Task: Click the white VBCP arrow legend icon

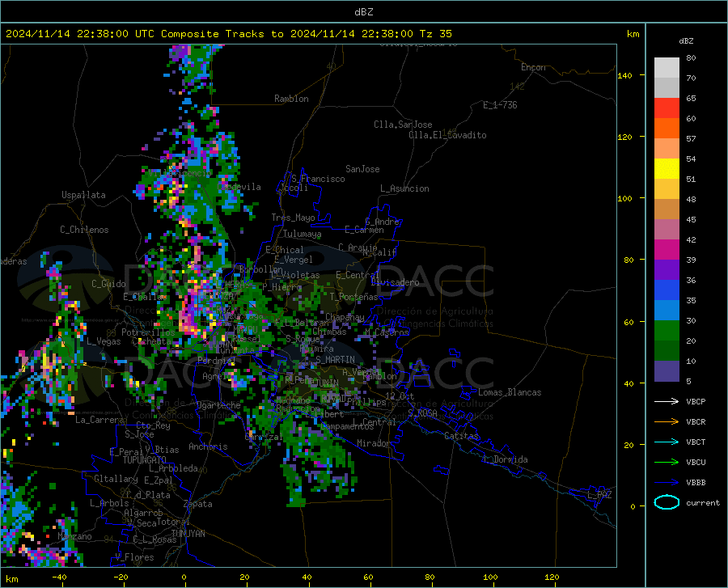Action: click(667, 401)
